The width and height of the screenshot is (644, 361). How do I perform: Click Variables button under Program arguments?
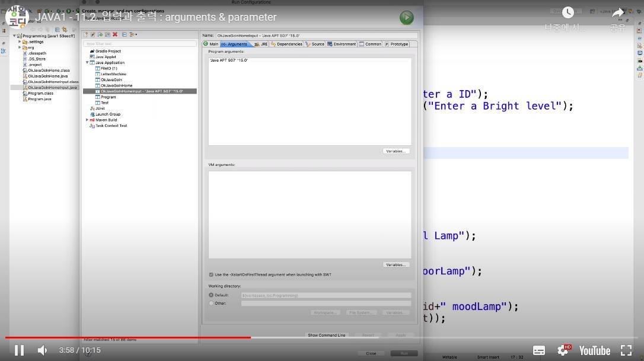[396, 152]
